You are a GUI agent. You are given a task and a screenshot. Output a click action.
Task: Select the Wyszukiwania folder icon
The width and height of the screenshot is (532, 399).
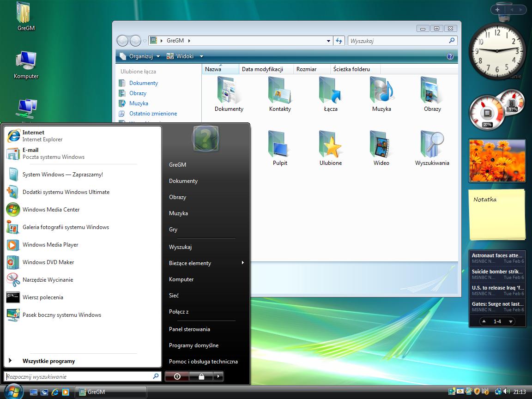point(432,148)
